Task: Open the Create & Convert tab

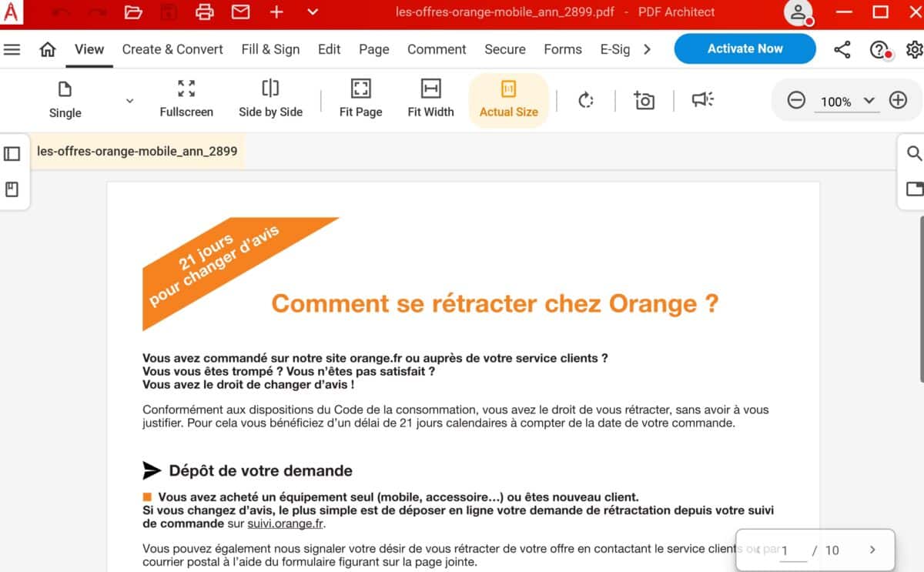Action: coord(172,49)
